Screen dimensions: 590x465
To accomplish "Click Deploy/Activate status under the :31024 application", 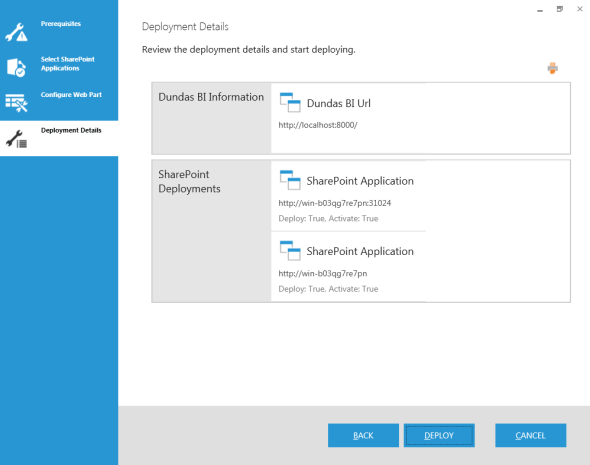I will 328,219.
